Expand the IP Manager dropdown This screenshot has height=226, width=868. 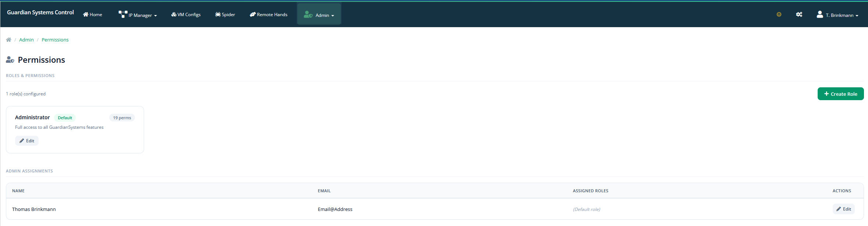coord(137,15)
